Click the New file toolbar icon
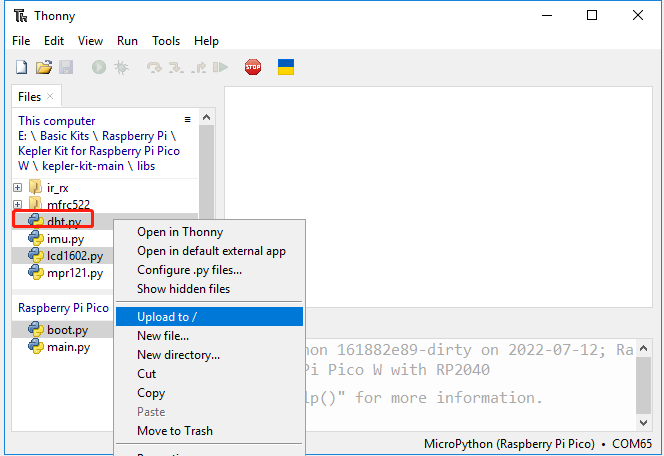The height and width of the screenshot is (456, 664). tap(21, 67)
